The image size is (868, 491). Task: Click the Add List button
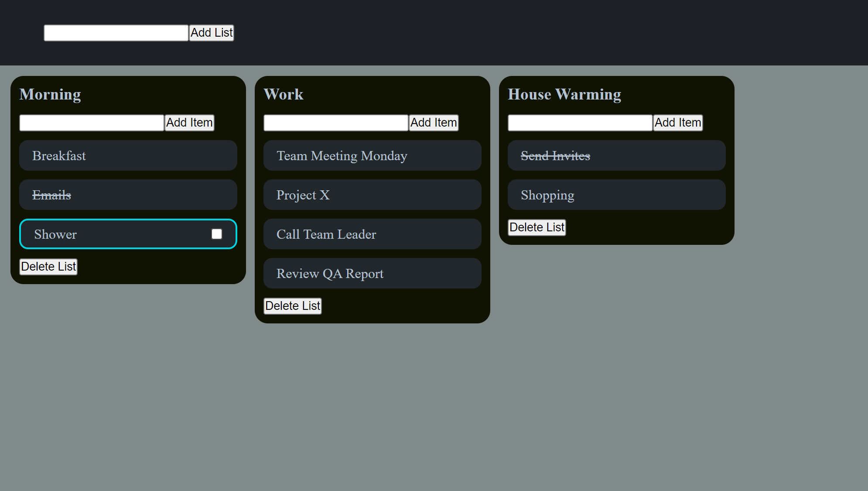click(211, 32)
